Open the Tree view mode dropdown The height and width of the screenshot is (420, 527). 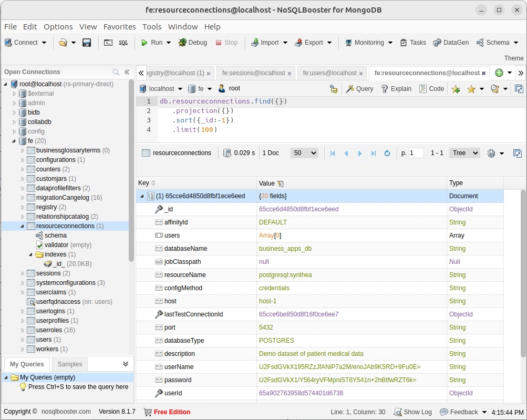click(x=464, y=153)
